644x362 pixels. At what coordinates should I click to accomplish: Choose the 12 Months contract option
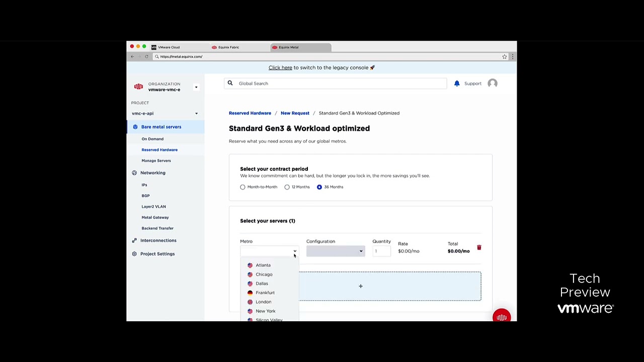pyautogui.click(x=287, y=187)
